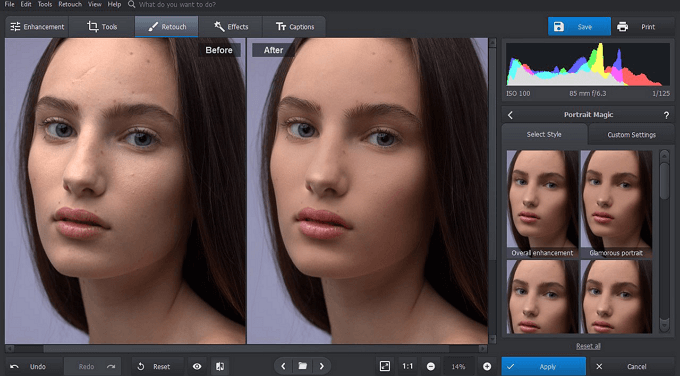This screenshot has height=376, width=680.
Task: Click the After label on photo
Action: (x=273, y=50)
